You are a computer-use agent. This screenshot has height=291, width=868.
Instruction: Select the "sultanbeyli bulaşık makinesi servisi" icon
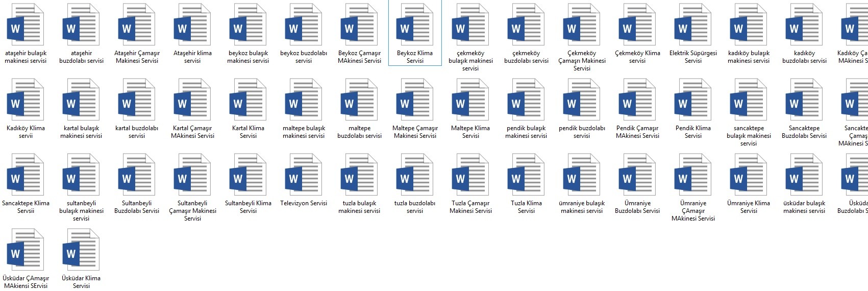pos(81,175)
